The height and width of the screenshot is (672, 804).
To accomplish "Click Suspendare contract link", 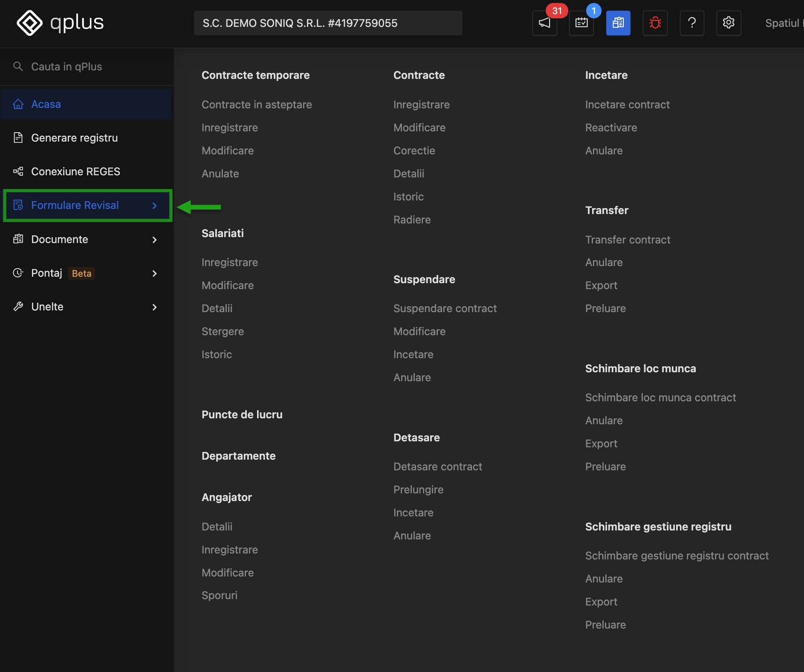I will pos(445,308).
